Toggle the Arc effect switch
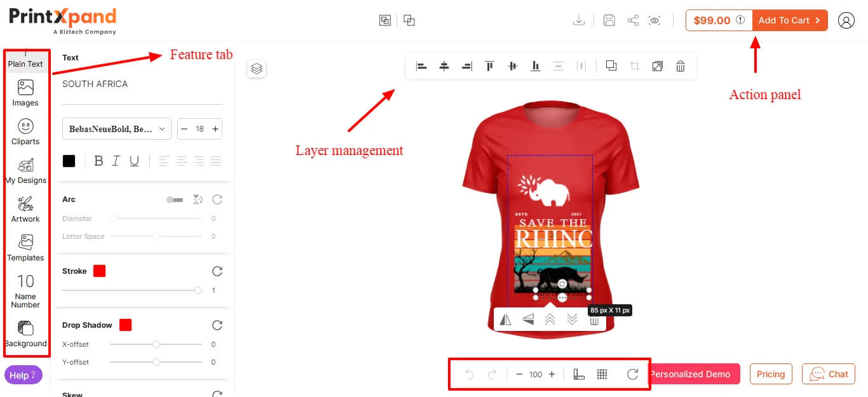The image size is (868, 397). click(174, 200)
